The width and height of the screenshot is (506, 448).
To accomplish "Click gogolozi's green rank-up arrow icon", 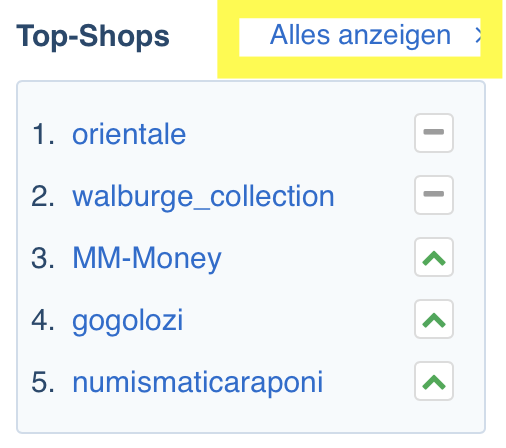I will 434,319.
